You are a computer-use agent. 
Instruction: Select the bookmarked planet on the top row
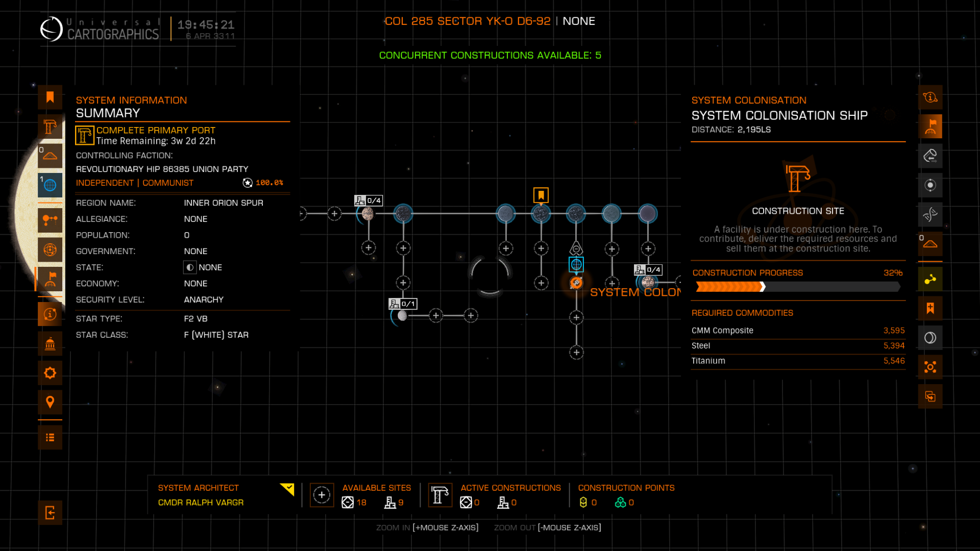[541, 213]
